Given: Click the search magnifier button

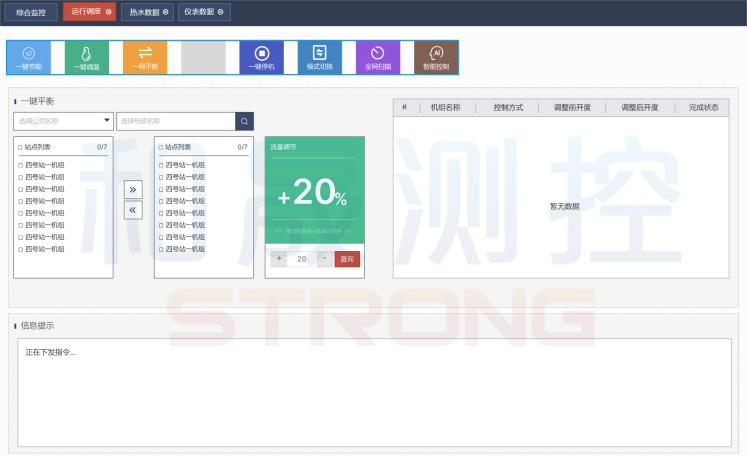Looking at the screenshot, I should point(244,121).
